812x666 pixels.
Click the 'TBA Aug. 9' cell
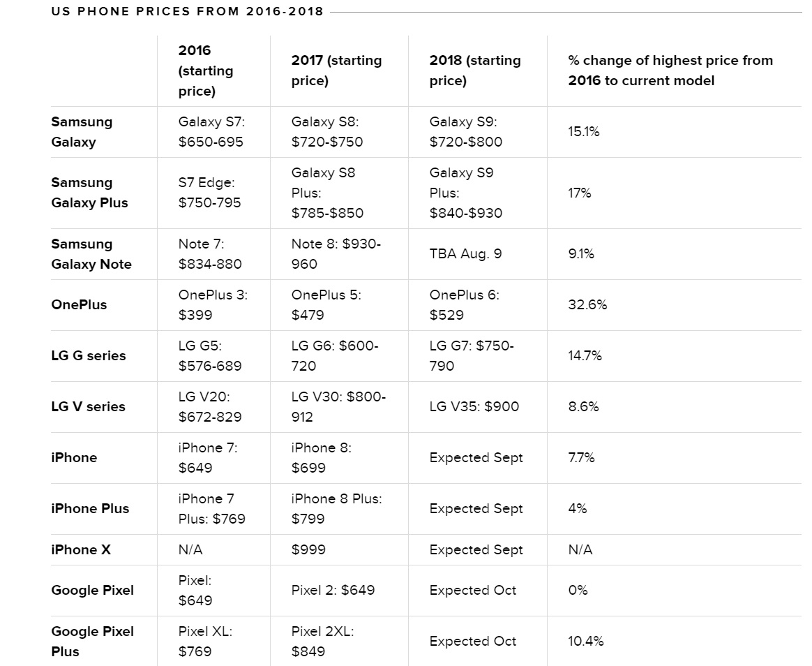(x=465, y=254)
